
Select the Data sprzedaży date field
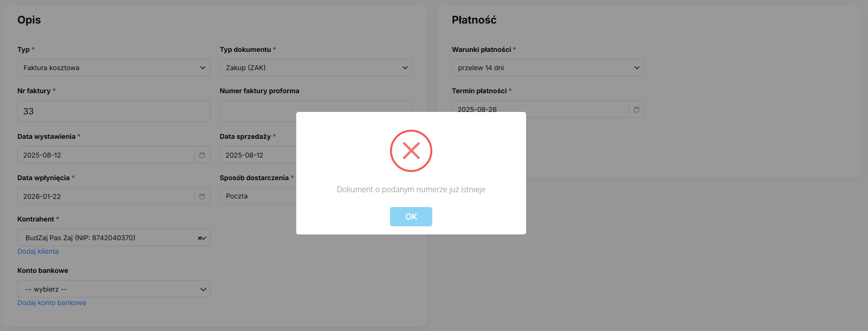(x=258, y=155)
